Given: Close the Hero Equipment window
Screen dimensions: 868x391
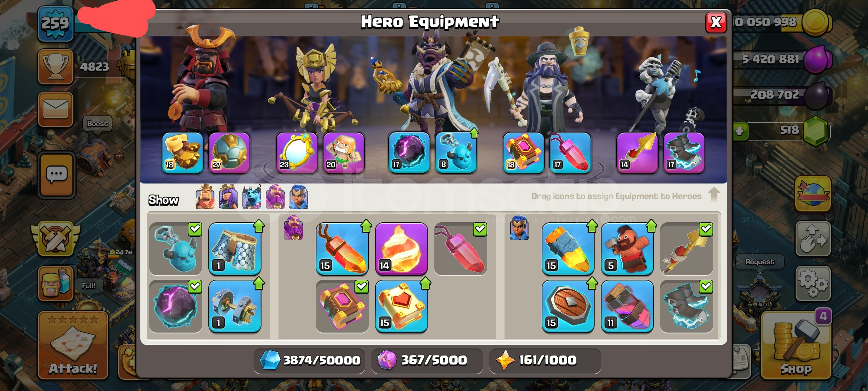Looking at the screenshot, I should point(716,22).
